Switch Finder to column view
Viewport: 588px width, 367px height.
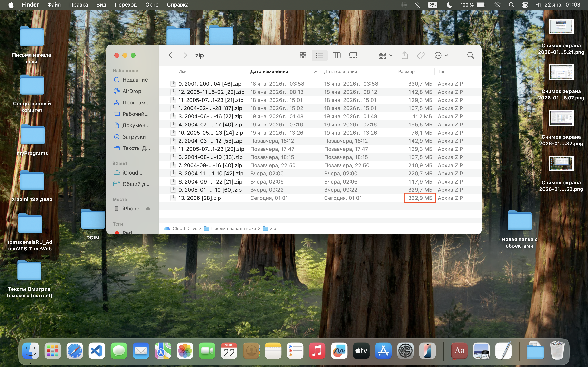click(x=336, y=55)
